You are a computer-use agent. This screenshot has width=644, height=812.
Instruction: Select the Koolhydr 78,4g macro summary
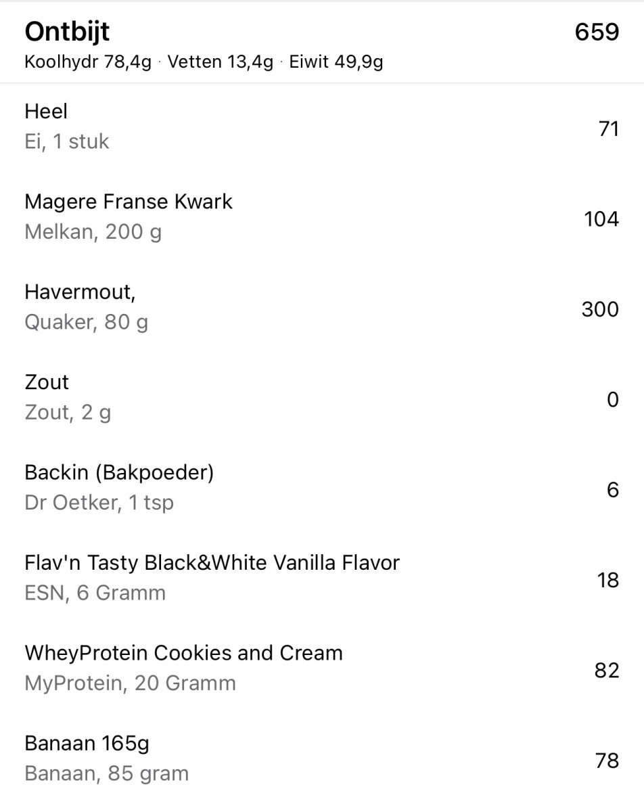click(x=88, y=63)
